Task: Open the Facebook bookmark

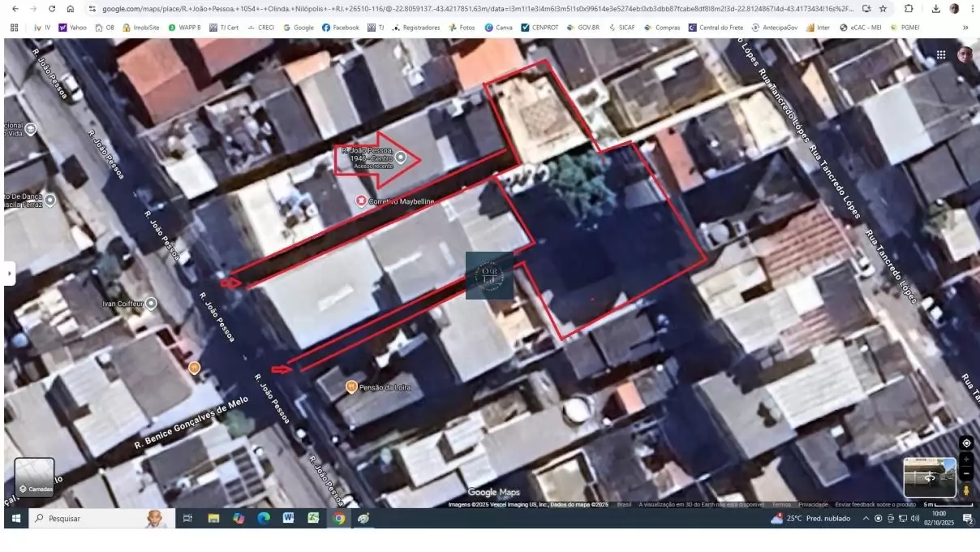Action: tap(340, 28)
